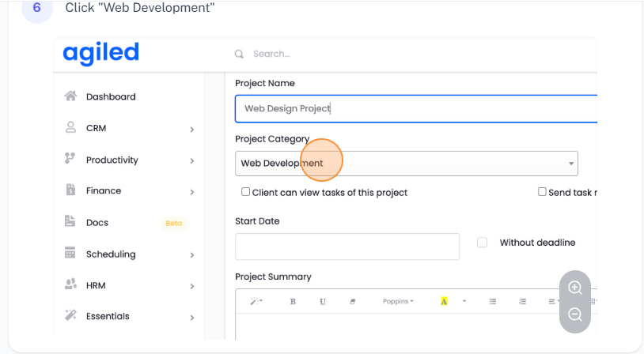
Task: Click the Agiled logo
Action: [x=101, y=54]
